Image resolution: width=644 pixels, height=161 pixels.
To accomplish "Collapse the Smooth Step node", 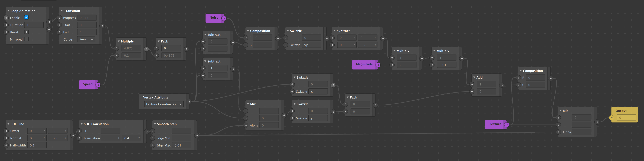I will (155, 124).
